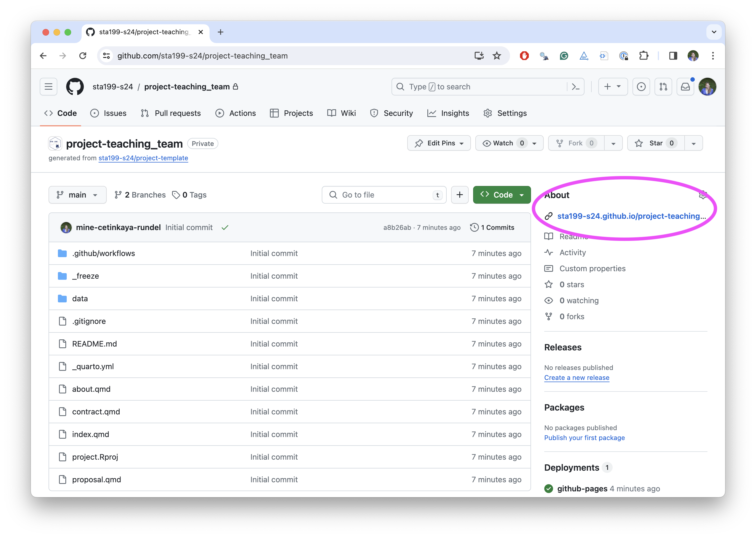Open the command palette terminal icon
Screen dimensions: 756x538
click(576, 87)
